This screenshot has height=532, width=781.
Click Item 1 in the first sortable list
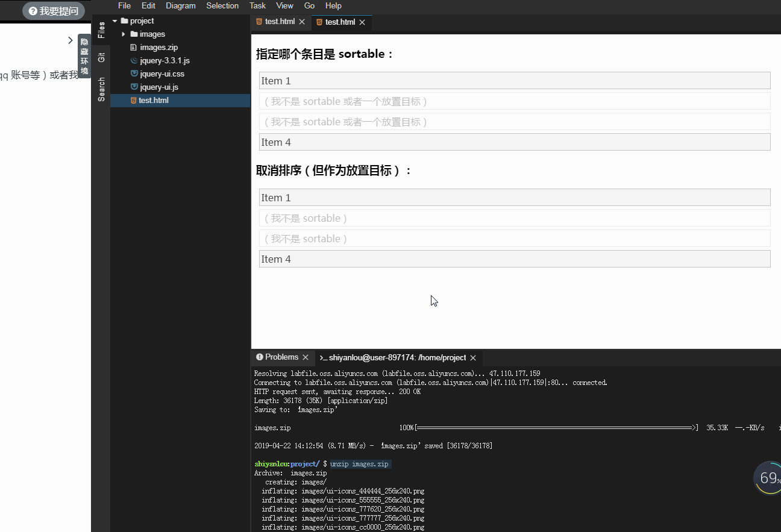515,81
